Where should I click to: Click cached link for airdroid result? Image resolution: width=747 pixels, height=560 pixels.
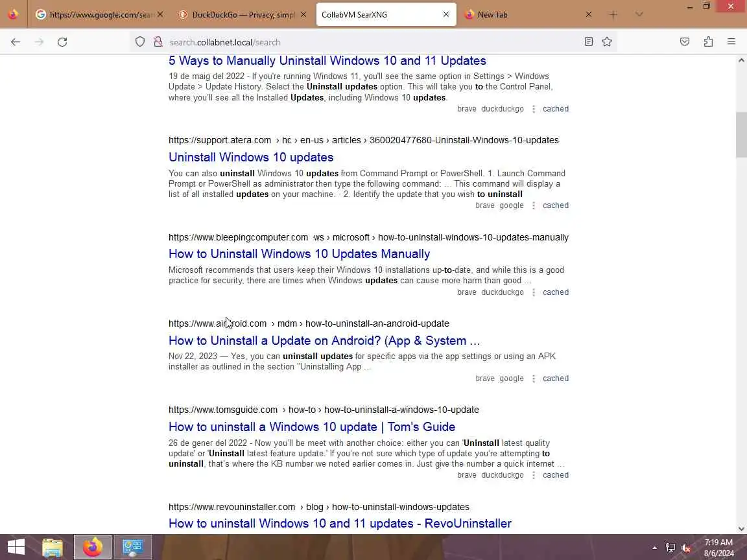click(x=556, y=379)
